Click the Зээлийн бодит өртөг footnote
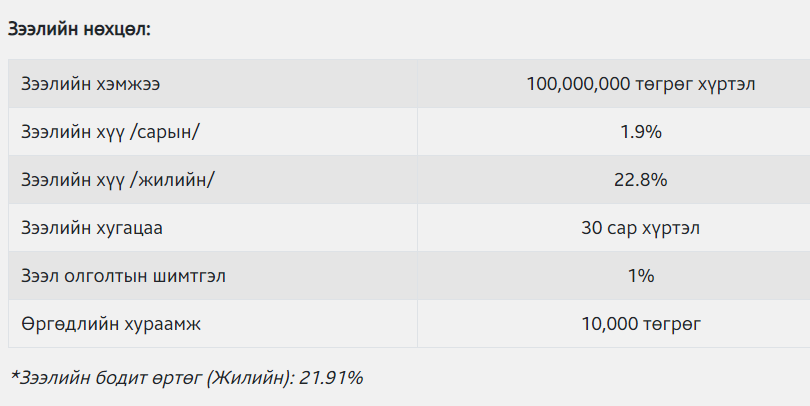 tap(186, 378)
